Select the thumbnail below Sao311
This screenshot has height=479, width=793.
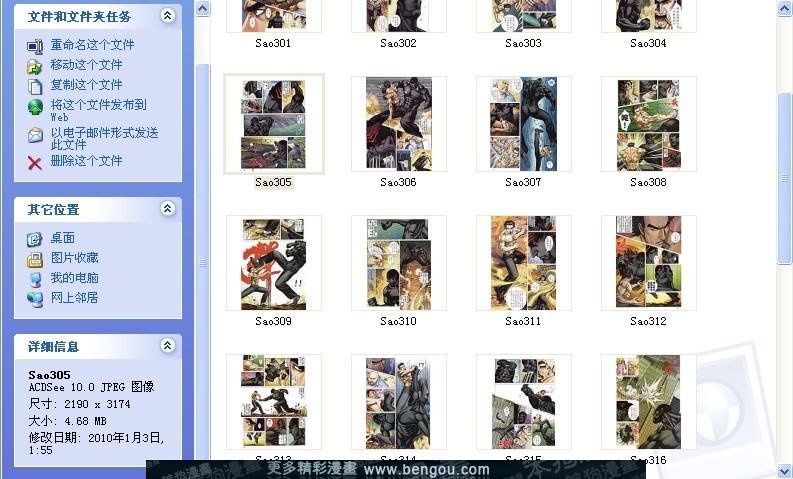click(523, 402)
